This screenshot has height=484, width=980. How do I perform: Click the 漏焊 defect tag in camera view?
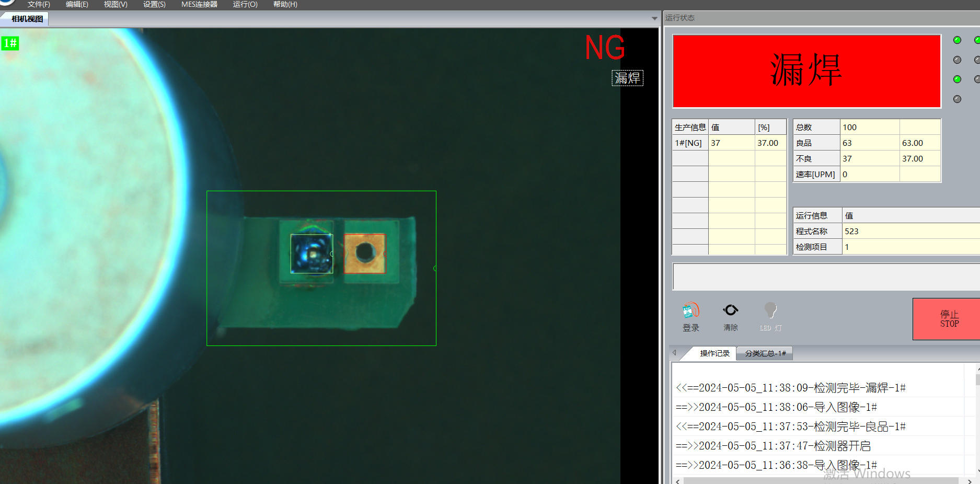coord(627,78)
